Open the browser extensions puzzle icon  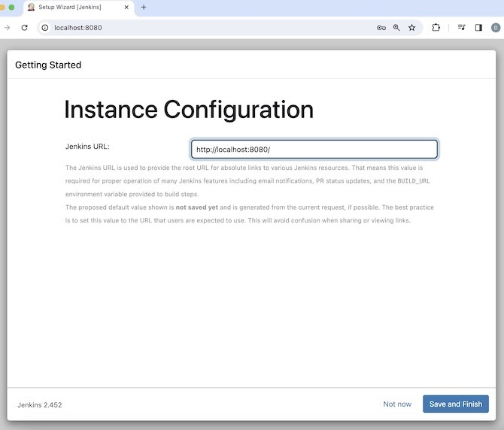point(436,28)
